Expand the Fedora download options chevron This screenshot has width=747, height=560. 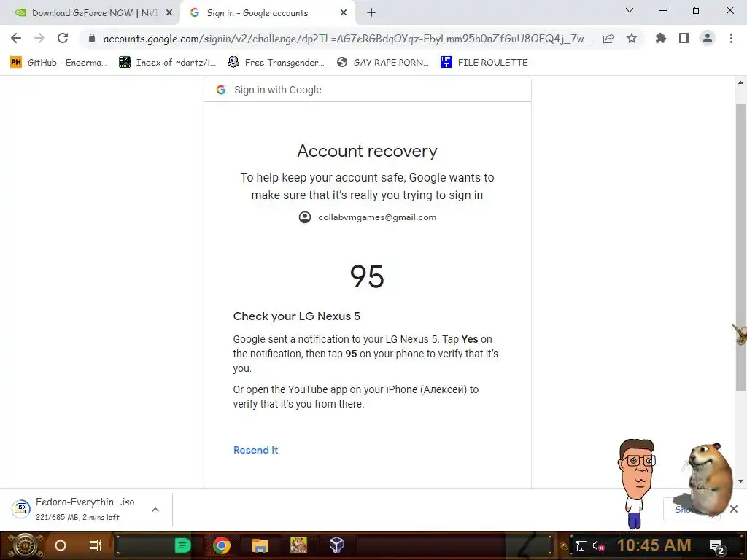coord(155,510)
